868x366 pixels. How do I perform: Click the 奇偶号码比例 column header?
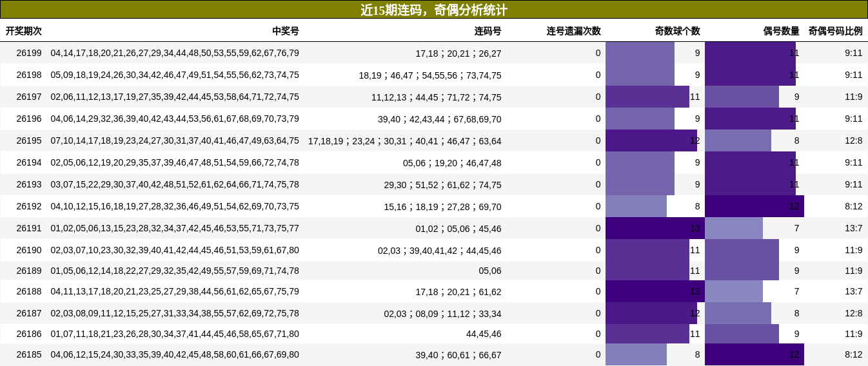[x=835, y=31]
